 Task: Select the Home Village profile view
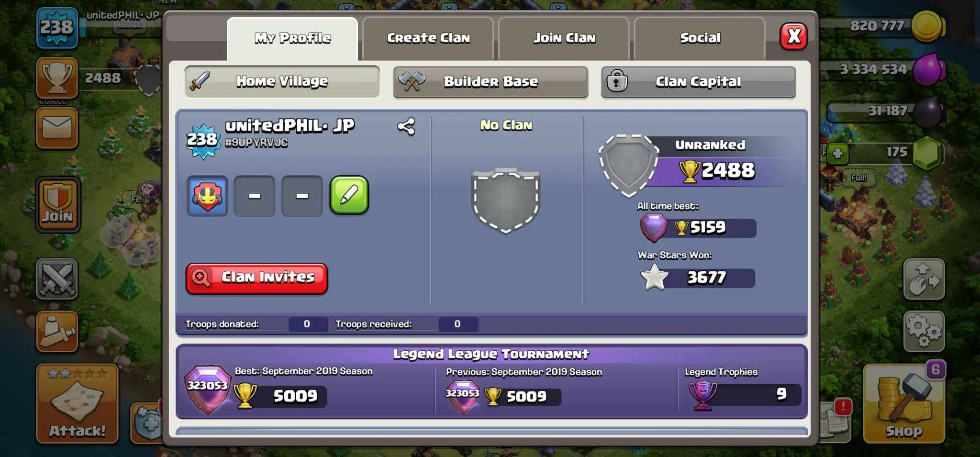(282, 82)
